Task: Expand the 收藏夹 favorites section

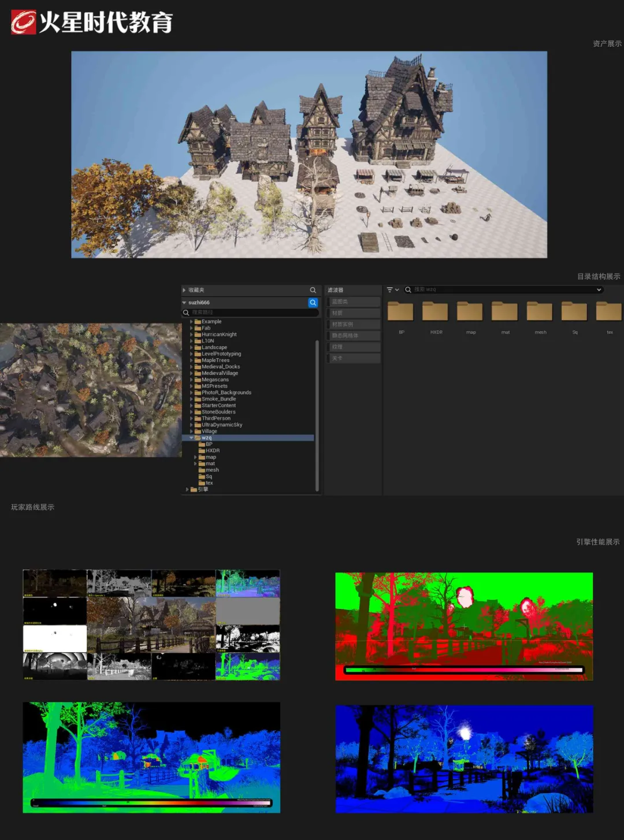Action: (x=184, y=290)
